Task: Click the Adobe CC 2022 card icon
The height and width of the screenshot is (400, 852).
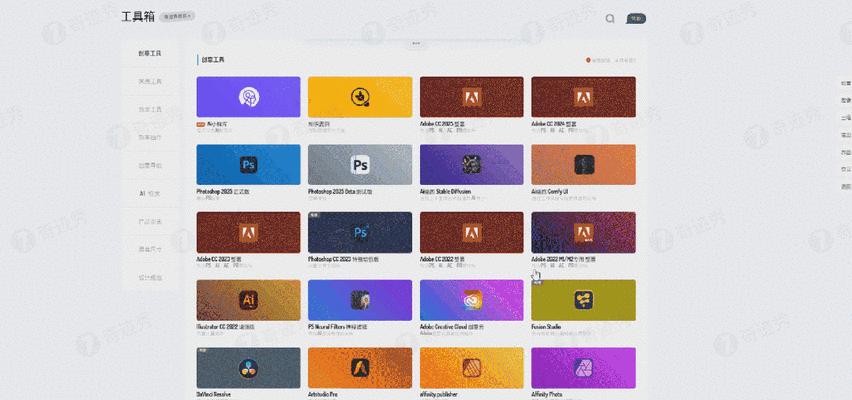Action: coord(472,233)
